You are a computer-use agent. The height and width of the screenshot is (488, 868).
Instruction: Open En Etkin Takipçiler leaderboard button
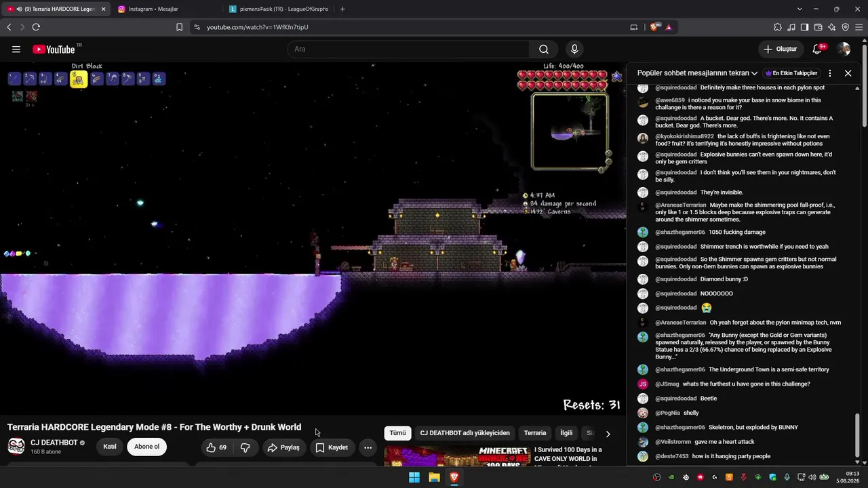791,73
